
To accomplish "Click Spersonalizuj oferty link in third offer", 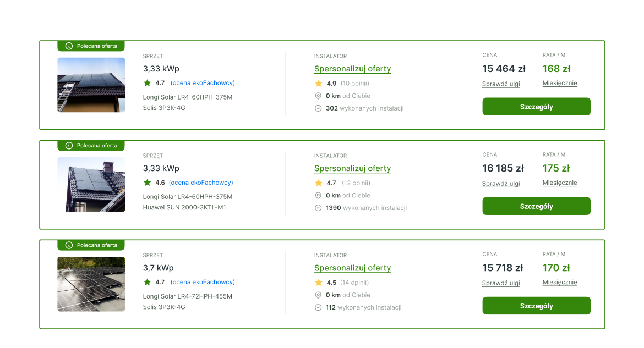I will point(352,268).
